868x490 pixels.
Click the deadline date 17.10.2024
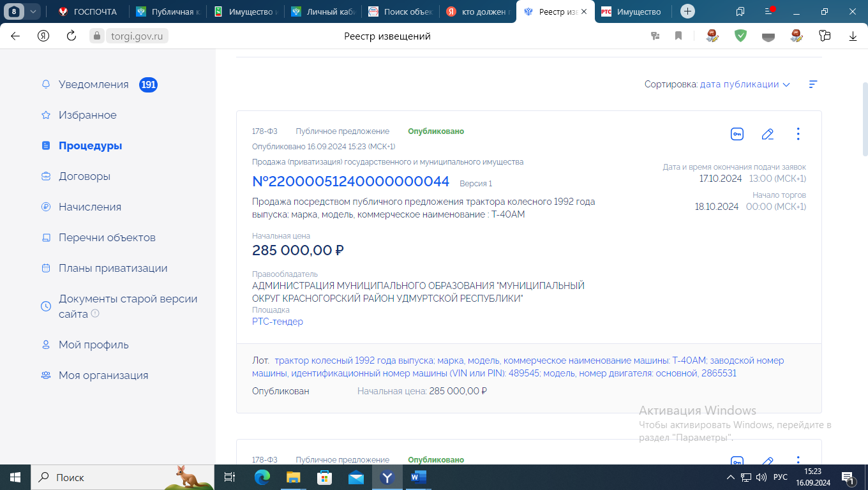[x=721, y=179]
